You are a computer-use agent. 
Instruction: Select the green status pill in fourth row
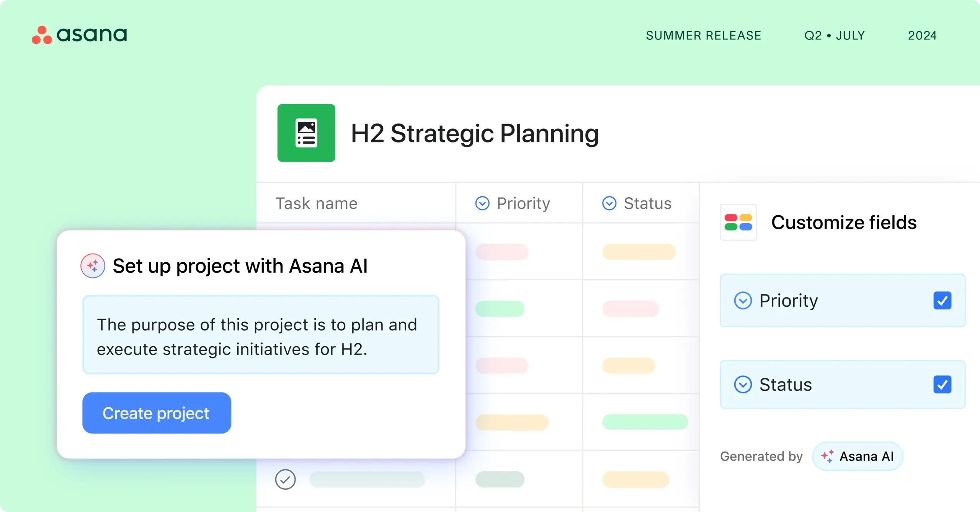(x=645, y=422)
